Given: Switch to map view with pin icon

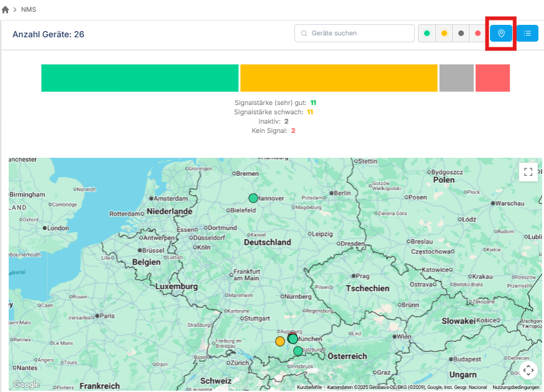Looking at the screenshot, I should click(501, 34).
